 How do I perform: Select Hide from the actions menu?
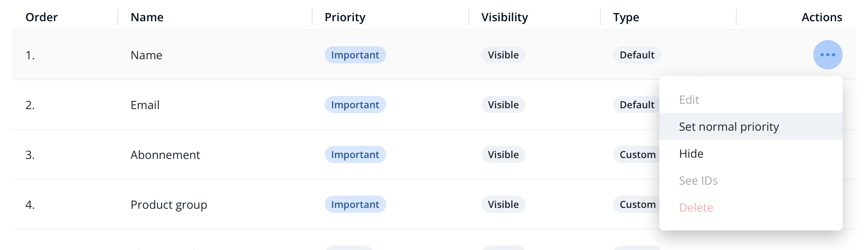pos(691,154)
